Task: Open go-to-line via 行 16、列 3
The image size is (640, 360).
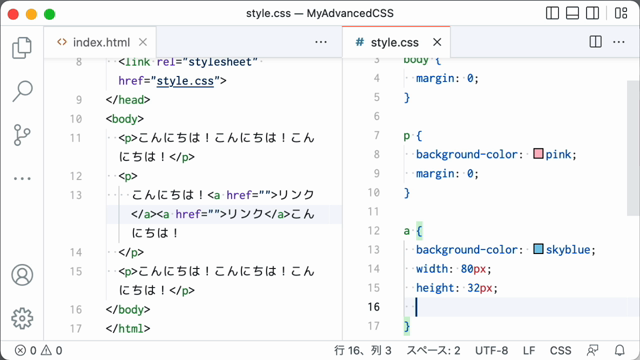Action: click(362, 350)
